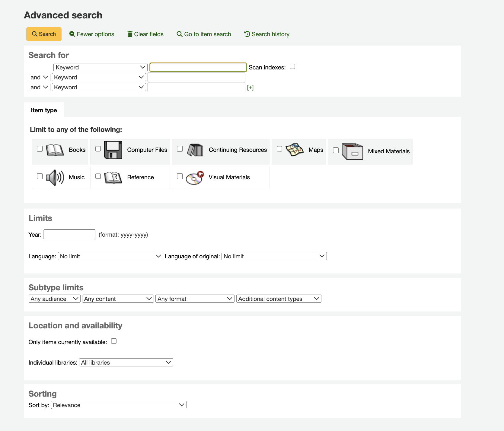
Task: Click the Maps icon
Action: pyautogui.click(x=295, y=149)
